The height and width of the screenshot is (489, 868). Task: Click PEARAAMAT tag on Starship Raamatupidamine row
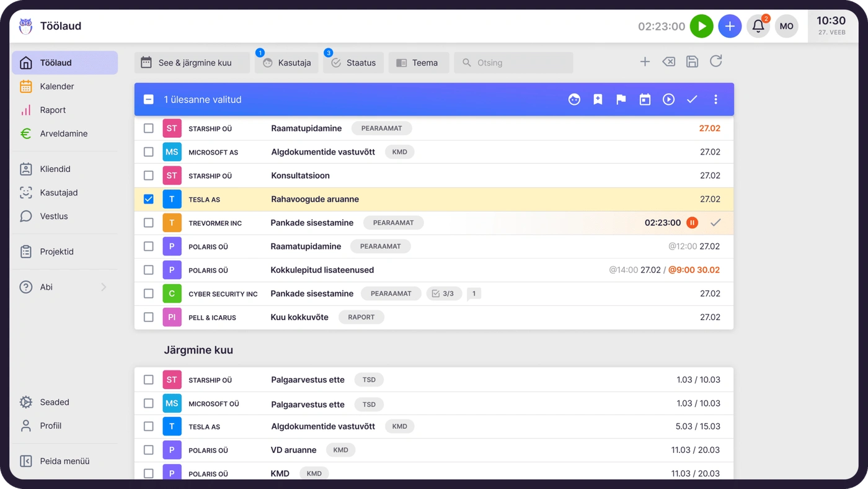381,128
